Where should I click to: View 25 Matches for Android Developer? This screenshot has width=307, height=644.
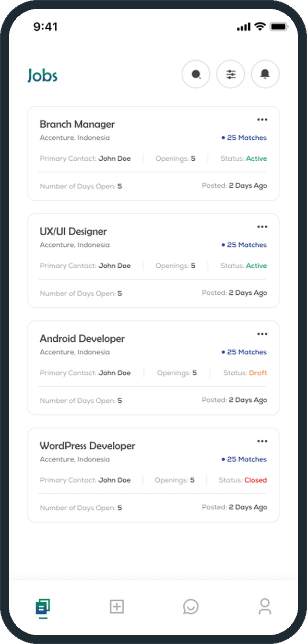coord(244,352)
